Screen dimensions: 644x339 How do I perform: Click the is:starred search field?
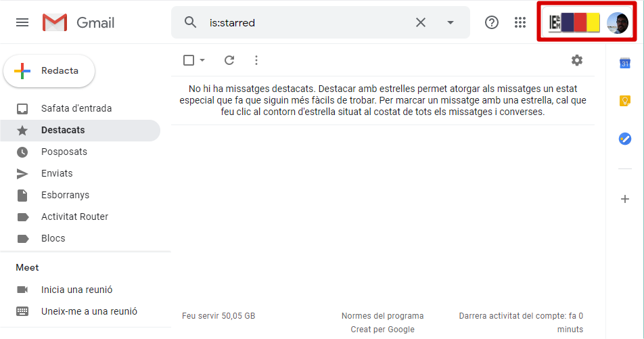(304, 22)
